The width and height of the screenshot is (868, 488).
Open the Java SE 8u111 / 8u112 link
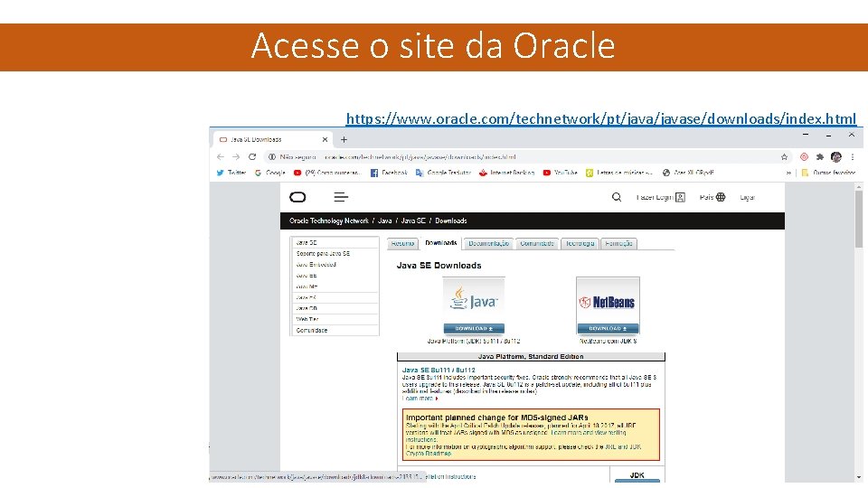439,371
